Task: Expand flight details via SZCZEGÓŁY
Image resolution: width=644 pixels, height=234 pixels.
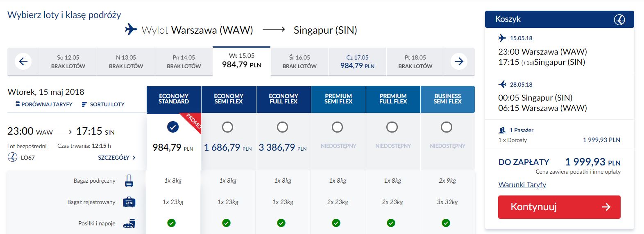Action: pos(117,158)
